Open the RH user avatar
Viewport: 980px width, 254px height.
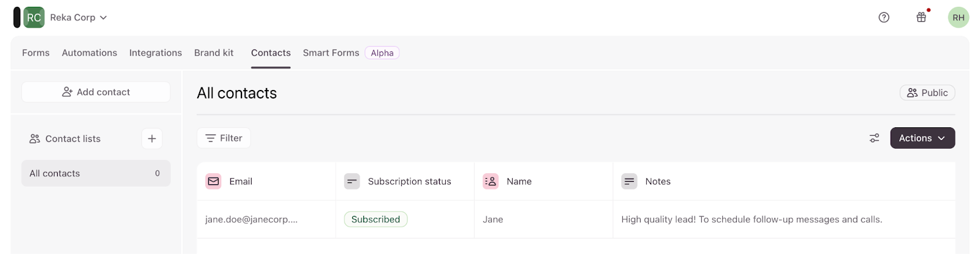959,17
